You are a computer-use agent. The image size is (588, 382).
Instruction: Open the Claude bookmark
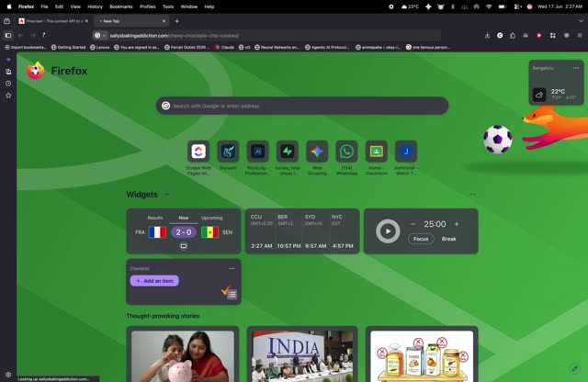224,47
